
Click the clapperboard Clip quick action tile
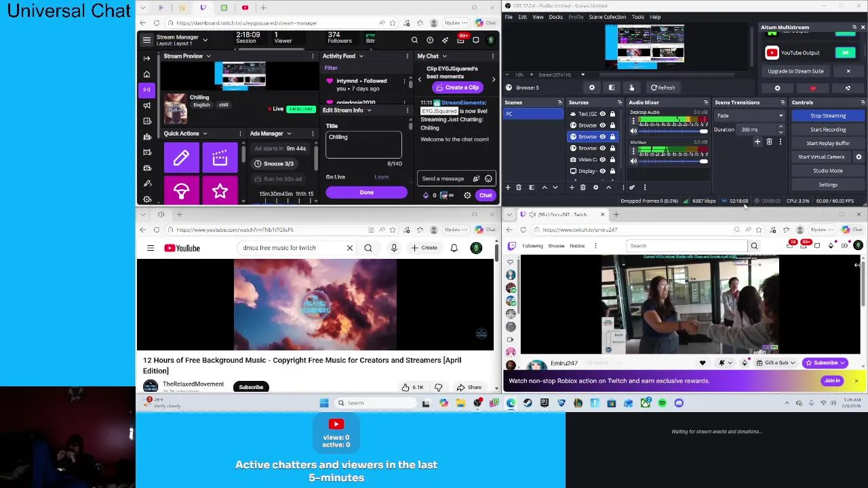tap(220, 158)
